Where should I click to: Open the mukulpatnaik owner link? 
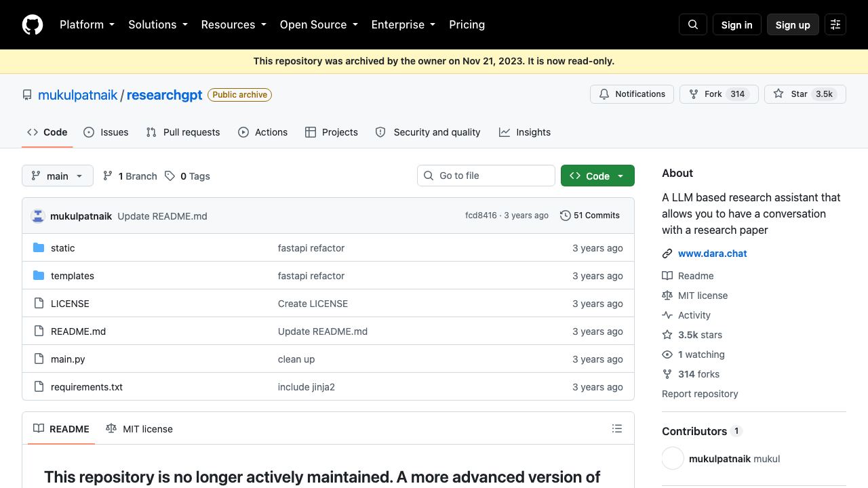78,95
